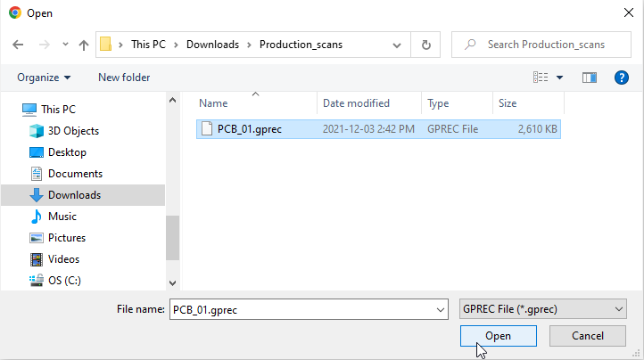Screen dimensions: 644x360
Task: Click the change view layout icon
Action: click(541, 78)
